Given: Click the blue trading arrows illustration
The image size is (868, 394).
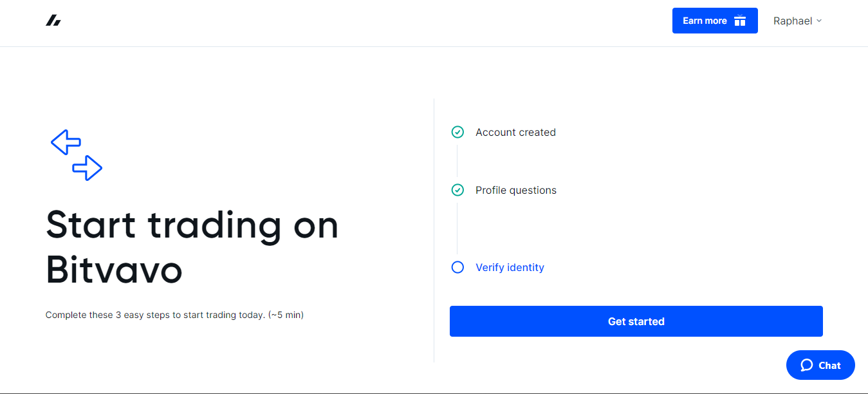Looking at the screenshot, I should point(77,155).
